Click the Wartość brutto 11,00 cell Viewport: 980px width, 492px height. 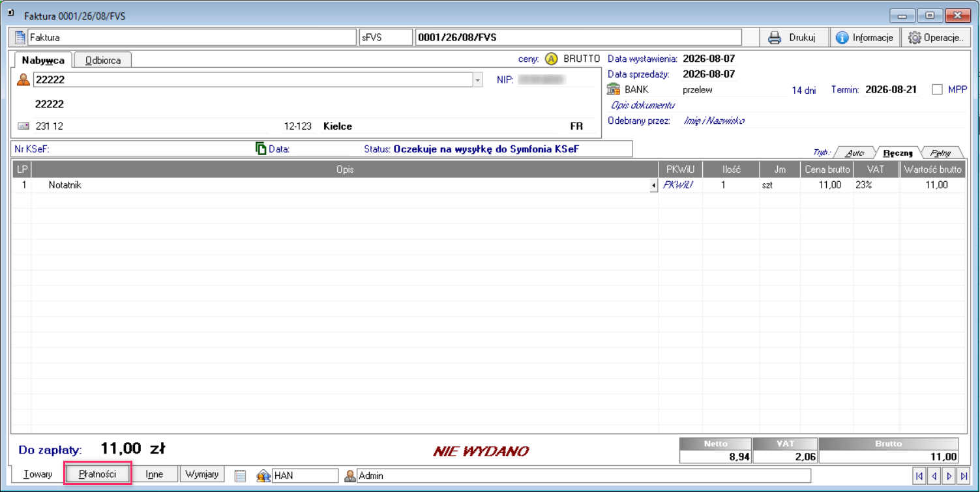tap(933, 185)
